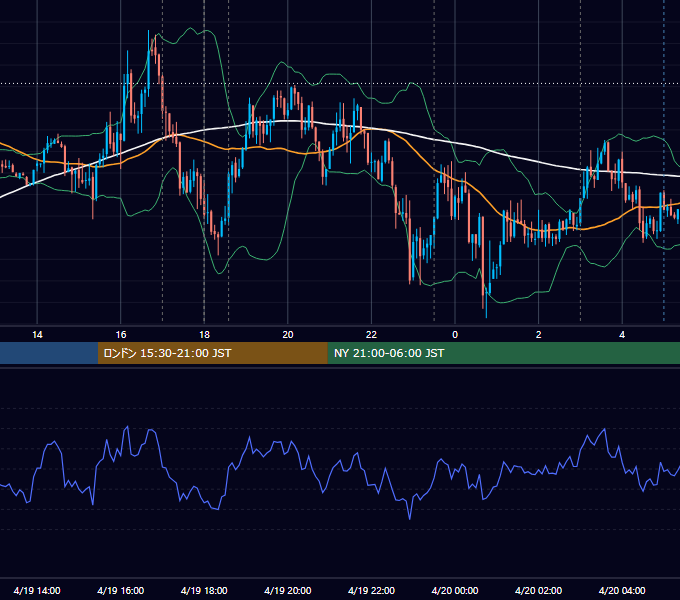Click the NY 21:00-06:00 JST session bar
The height and width of the screenshot is (600, 680).
[x=503, y=353]
